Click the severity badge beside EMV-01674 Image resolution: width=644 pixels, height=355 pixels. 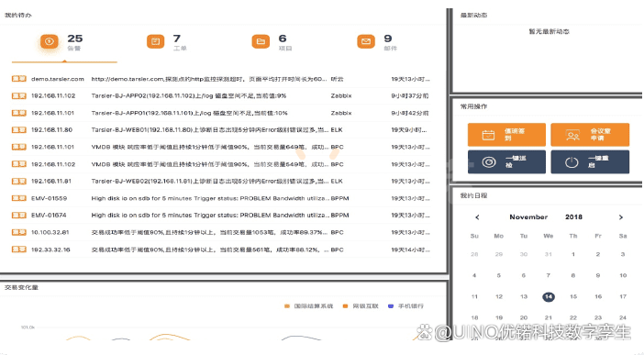point(19,216)
